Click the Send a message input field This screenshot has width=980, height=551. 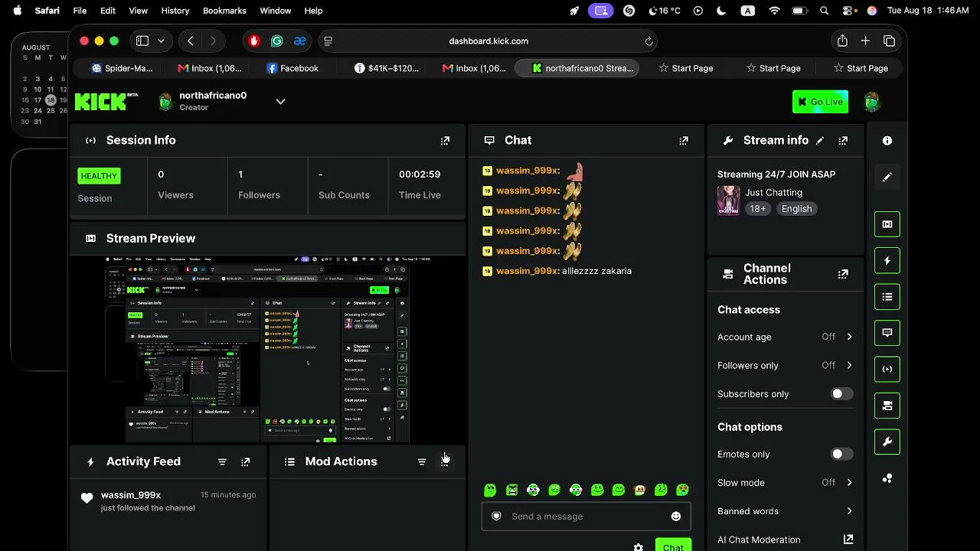click(x=586, y=517)
